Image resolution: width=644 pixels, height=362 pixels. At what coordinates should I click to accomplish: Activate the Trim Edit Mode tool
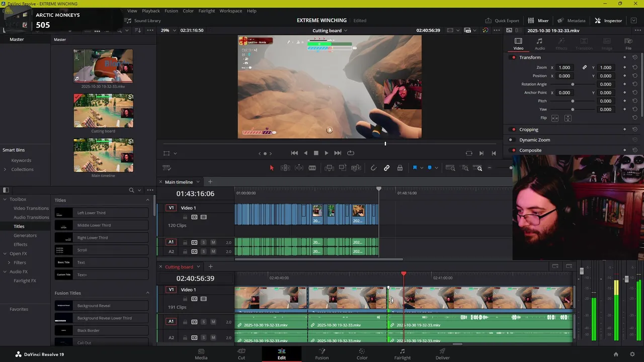tap(285, 168)
